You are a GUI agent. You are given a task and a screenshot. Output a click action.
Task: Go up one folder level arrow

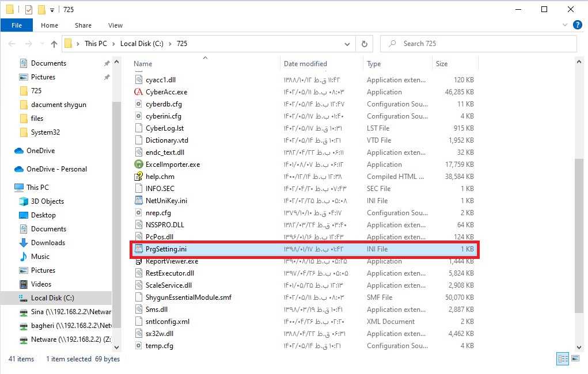tap(54, 44)
